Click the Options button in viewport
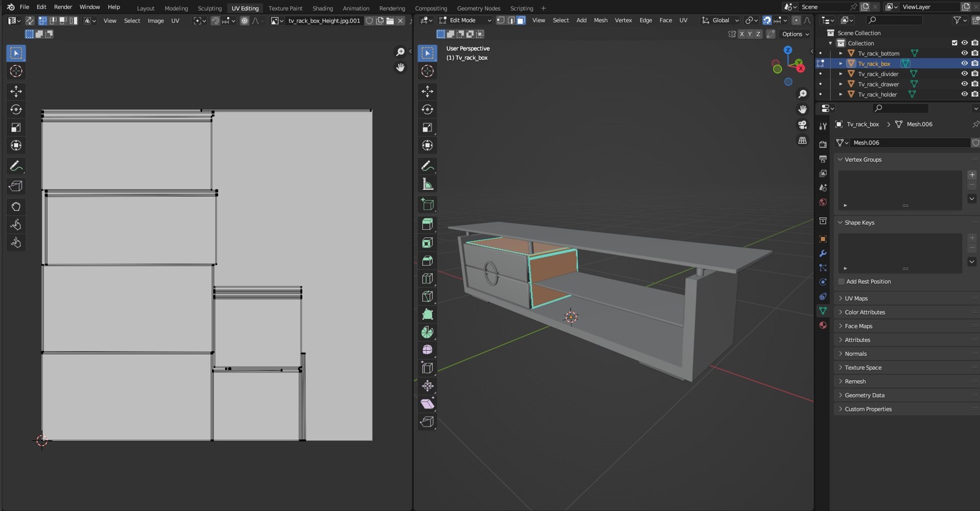The width and height of the screenshot is (980, 511). [795, 34]
